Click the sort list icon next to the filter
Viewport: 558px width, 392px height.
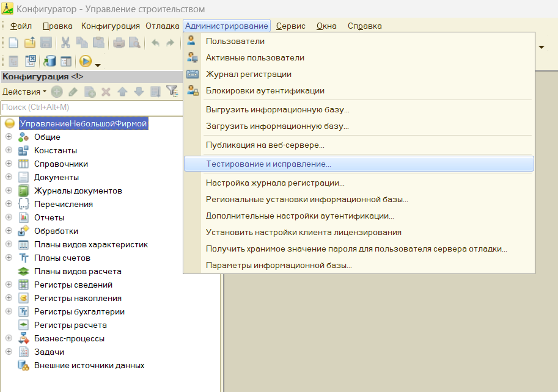(155, 92)
